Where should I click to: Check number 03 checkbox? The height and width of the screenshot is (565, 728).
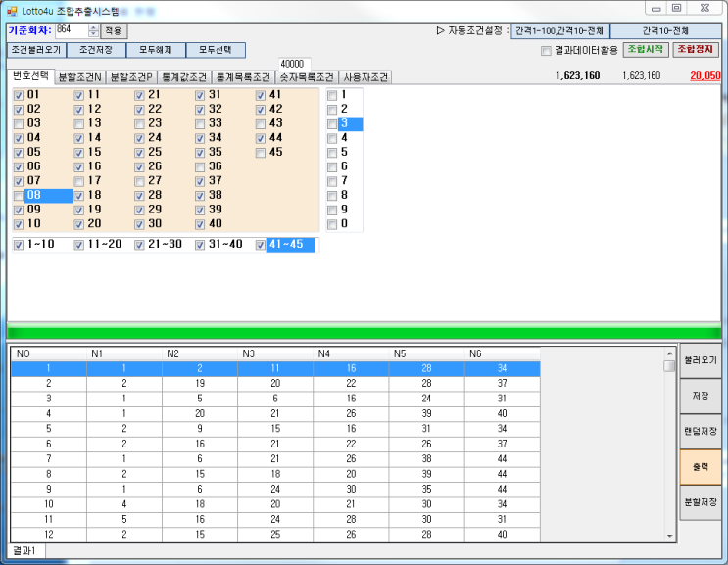[19, 124]
